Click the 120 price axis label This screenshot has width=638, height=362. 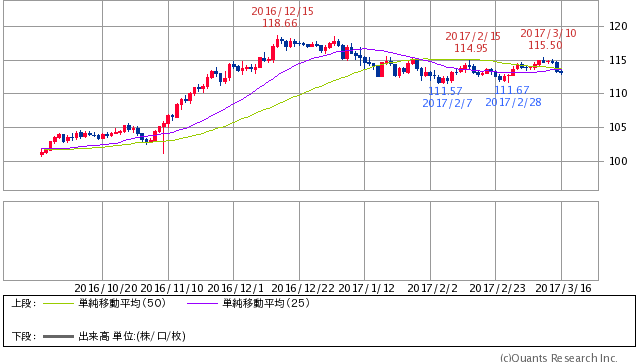coord(618,26)
